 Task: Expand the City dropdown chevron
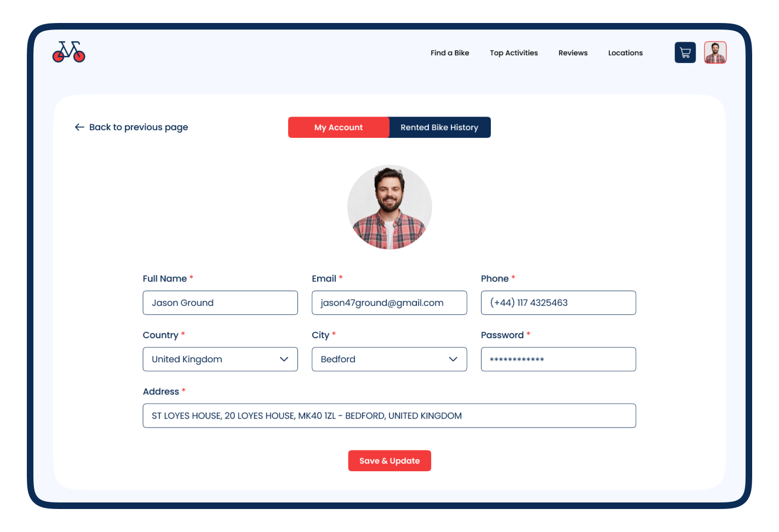pyautogui.click(x=453, y=359)
